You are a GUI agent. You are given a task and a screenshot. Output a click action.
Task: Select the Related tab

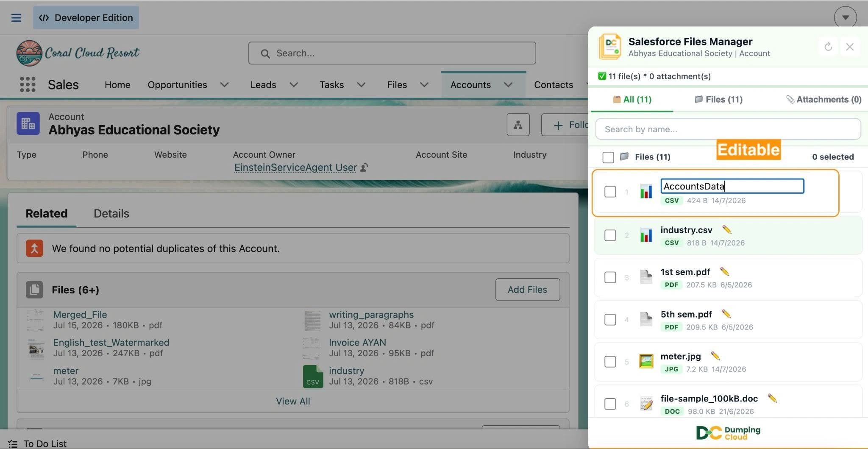tap(47, 213)
